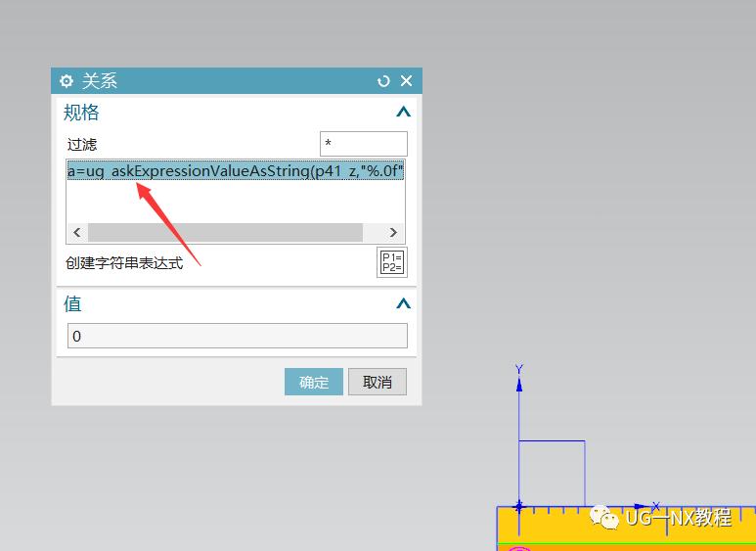Click the 规格 section heading
The width and height of the screenshot is (756, 551).
[81, 113]
